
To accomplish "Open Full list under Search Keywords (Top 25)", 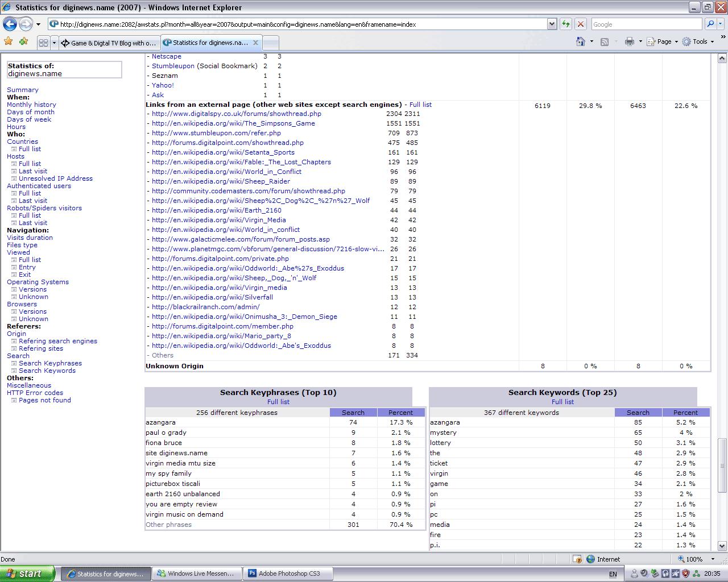I will [562, 402].
